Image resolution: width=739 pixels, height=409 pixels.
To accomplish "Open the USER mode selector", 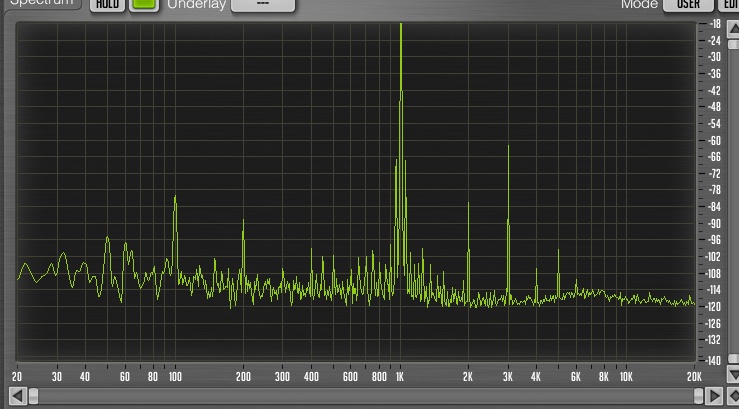I will pos(688,4).
